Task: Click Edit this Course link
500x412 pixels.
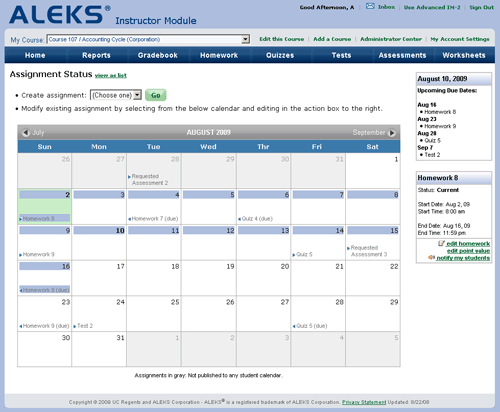Action: point(282,39)
